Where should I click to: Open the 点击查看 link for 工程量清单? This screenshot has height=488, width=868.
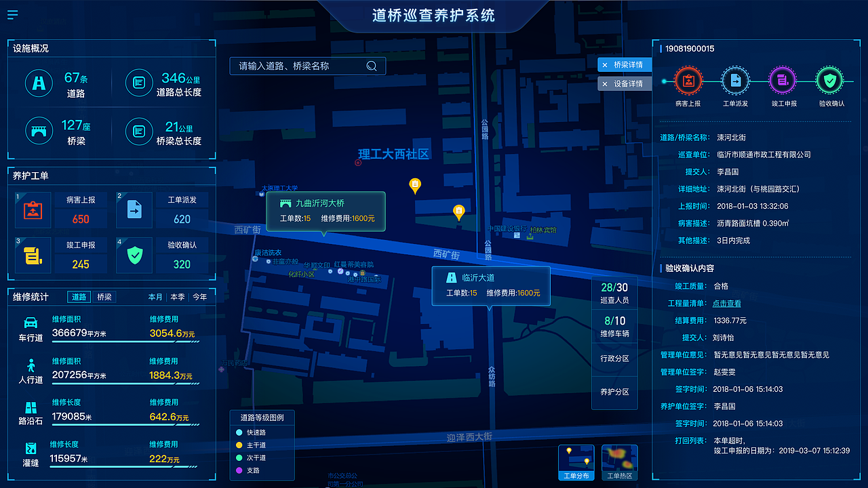727,304
